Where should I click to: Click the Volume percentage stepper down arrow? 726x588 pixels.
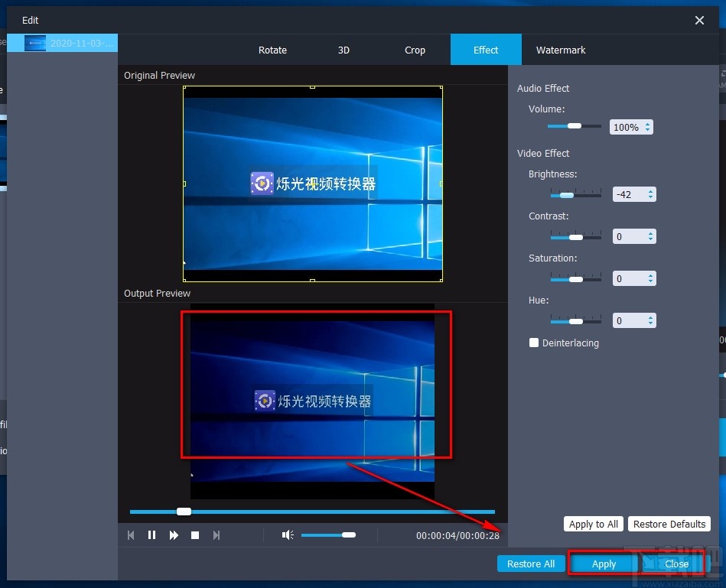pos(646,130)
